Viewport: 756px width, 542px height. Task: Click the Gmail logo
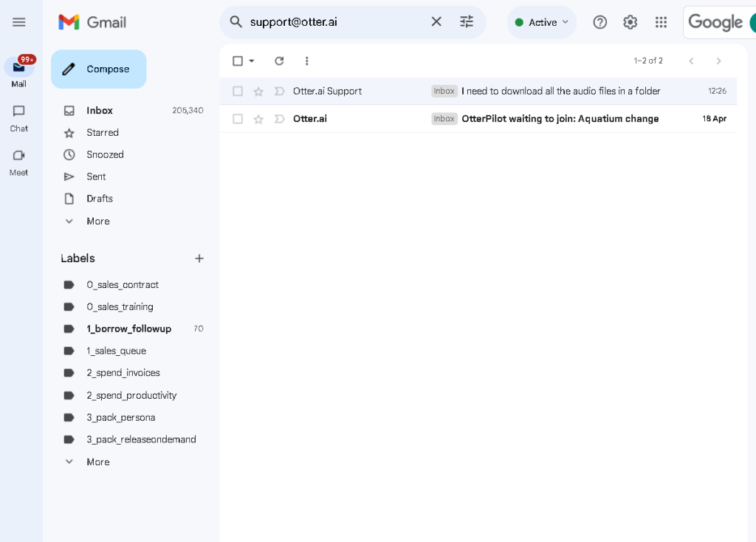click(x=92, y=22)
